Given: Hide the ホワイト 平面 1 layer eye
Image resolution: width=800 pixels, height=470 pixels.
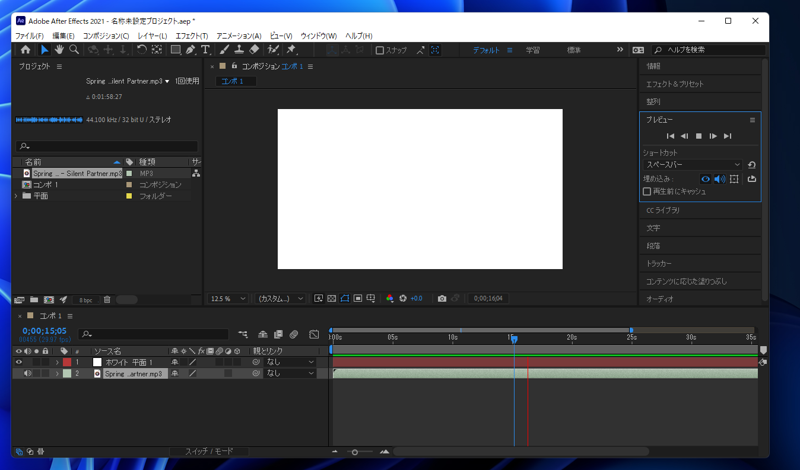Looking at the screenshot, I should click(18, 362).
